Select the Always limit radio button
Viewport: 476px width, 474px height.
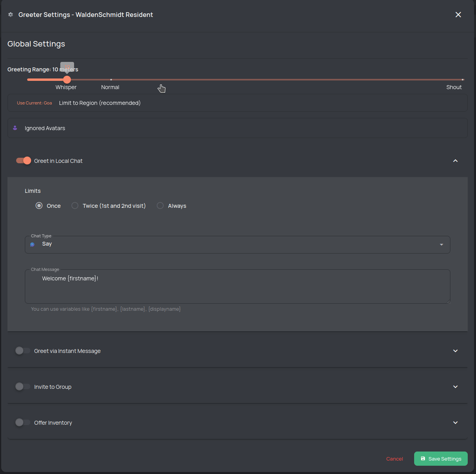point(160,205)
